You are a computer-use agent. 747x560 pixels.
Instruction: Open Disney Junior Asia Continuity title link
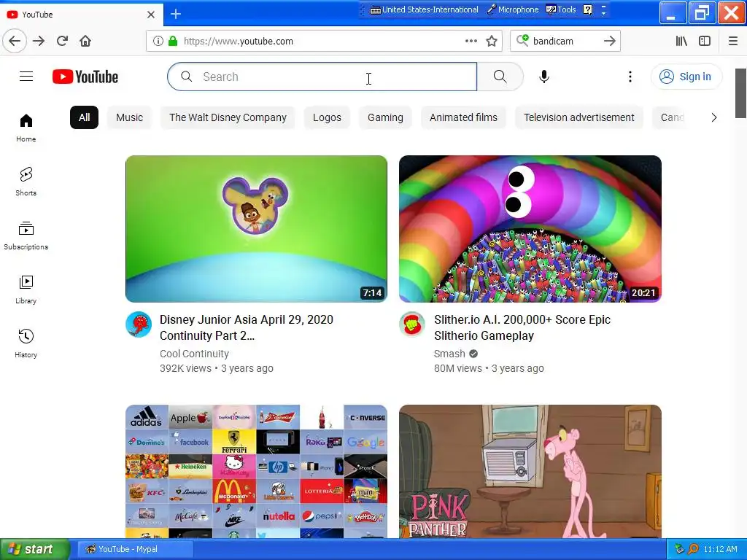[247, 327]
